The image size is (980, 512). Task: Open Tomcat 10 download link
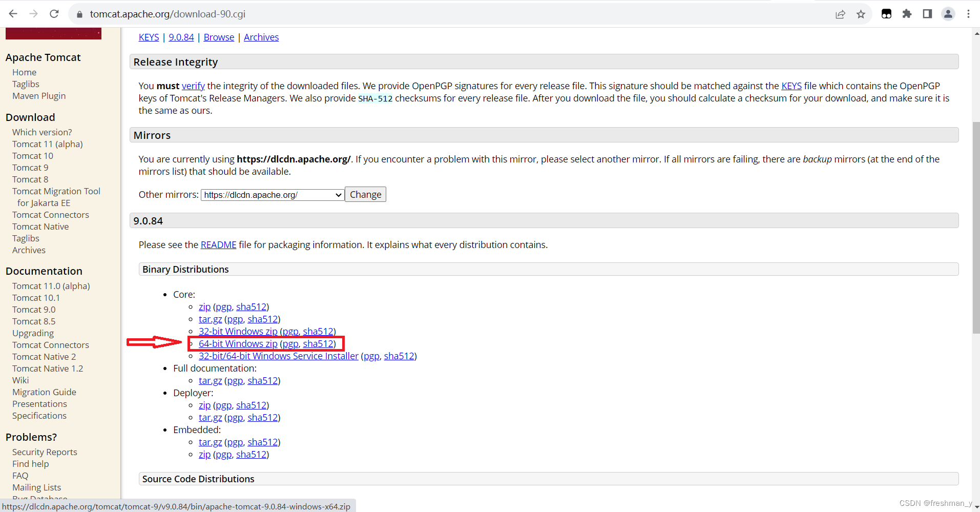click(x=33, y=156)
